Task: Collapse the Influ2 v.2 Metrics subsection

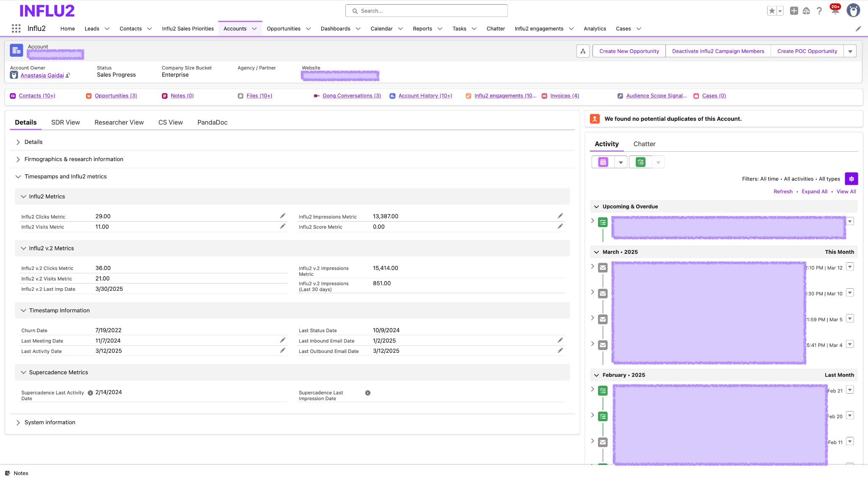Action: 23,248
